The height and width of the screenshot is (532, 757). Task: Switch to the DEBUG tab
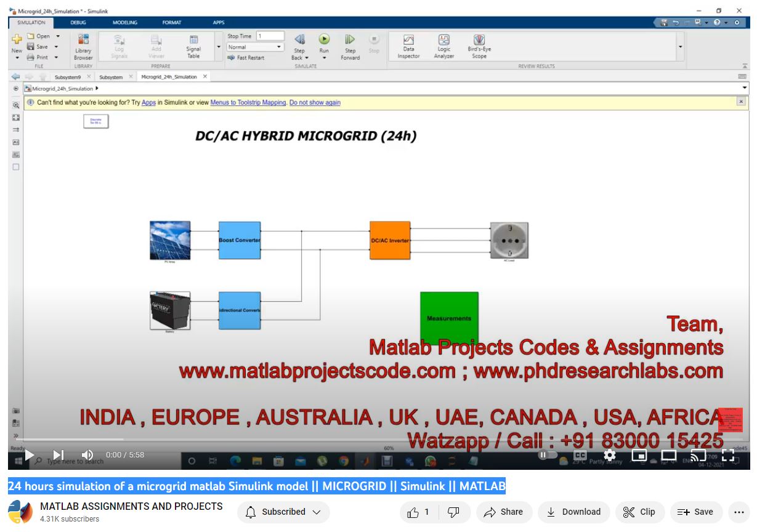(78, 22)
